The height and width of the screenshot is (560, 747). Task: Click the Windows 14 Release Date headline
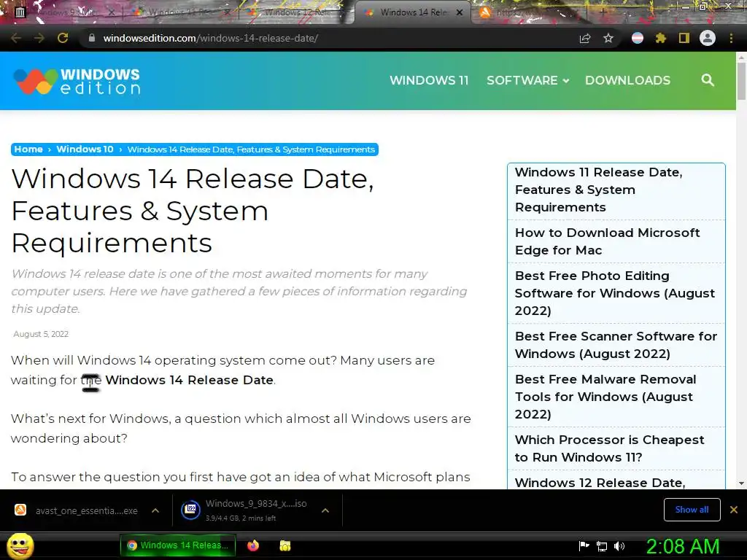[x=193, y=211]
